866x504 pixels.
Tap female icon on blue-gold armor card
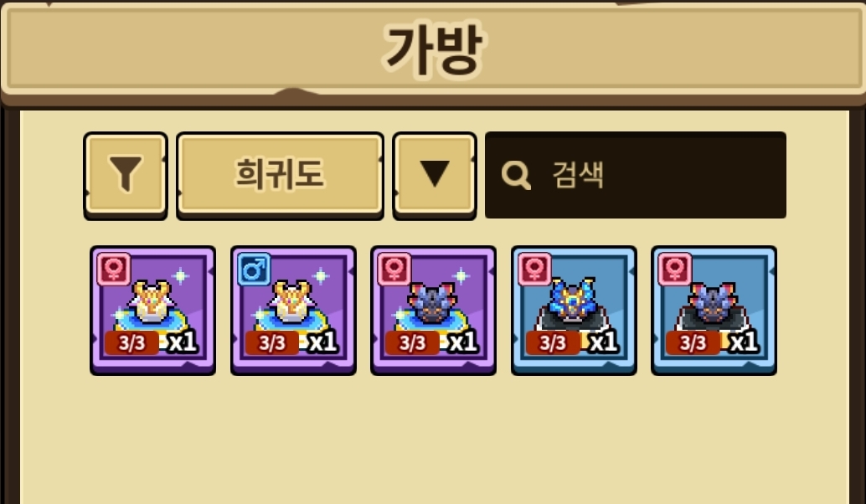[x=534, y=270]
